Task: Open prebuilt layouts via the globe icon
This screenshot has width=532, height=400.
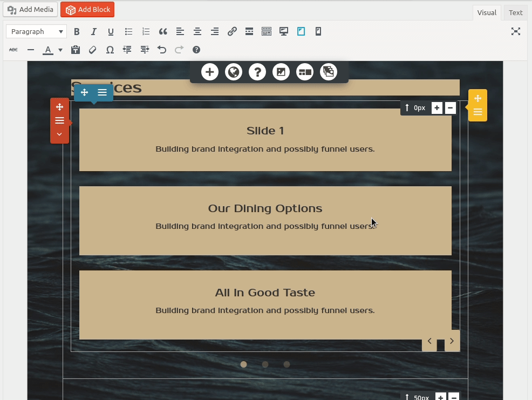Action: point(234,71)
